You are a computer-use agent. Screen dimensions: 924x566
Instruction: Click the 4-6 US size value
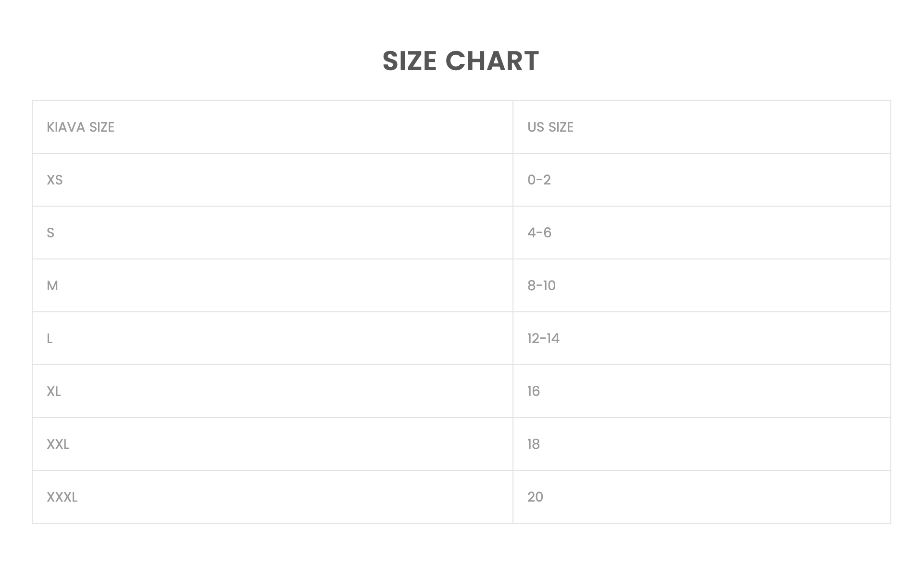pos(539,233)
